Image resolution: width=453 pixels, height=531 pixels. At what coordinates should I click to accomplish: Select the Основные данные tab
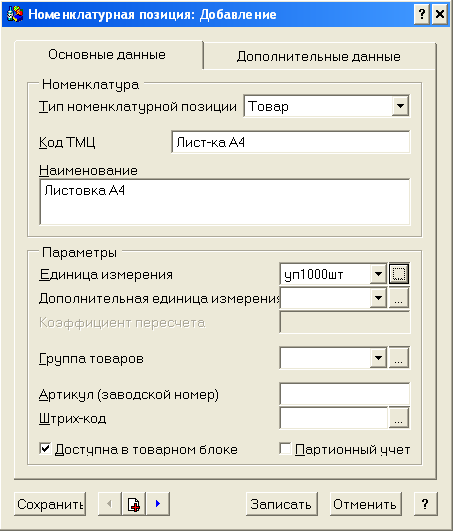(107, 55)
